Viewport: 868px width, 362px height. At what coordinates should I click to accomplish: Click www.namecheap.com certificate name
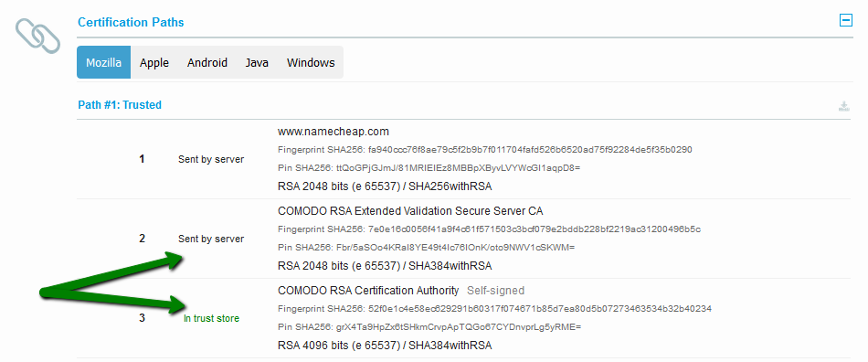333,132
